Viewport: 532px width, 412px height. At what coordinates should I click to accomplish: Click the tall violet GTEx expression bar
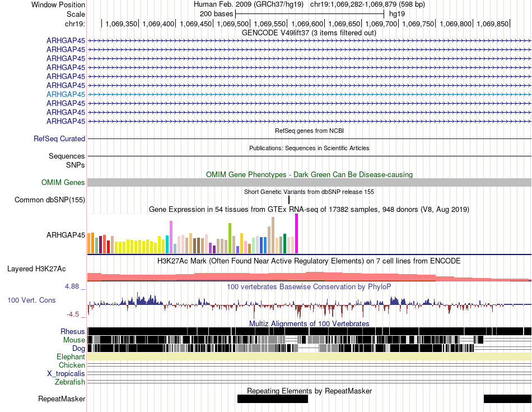(x=171, y=237)
